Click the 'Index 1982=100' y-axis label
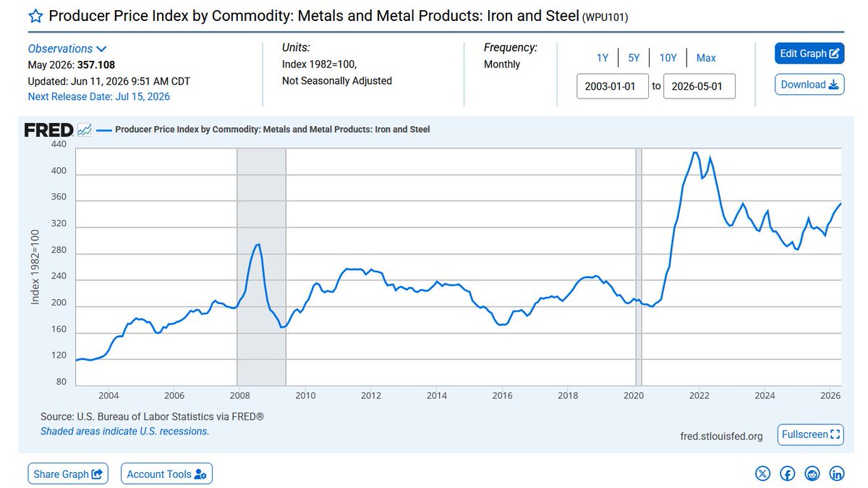This screenshot has width=868, height=488. pyautogui.click(x=35, y=266)
